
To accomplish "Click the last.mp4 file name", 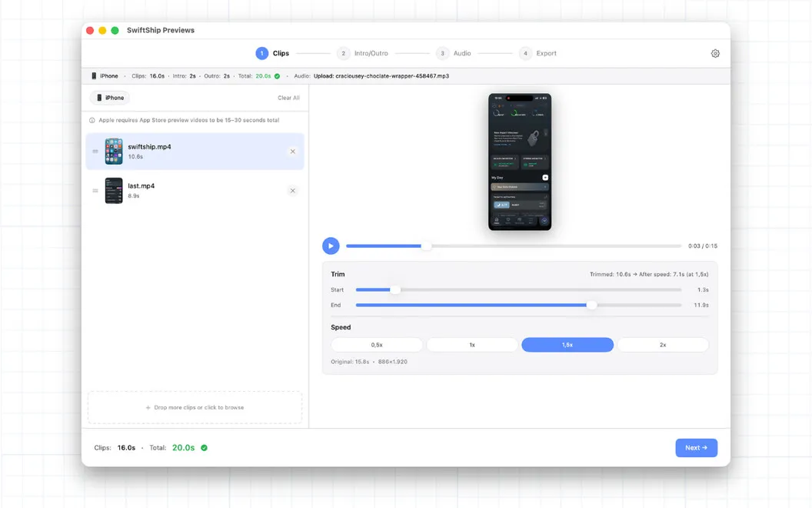I will coord(141,185).
